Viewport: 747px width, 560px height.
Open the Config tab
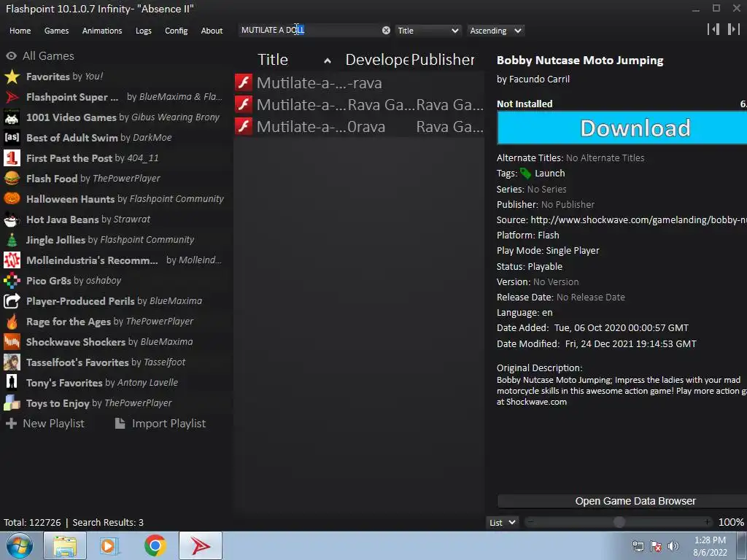[177, 31]
